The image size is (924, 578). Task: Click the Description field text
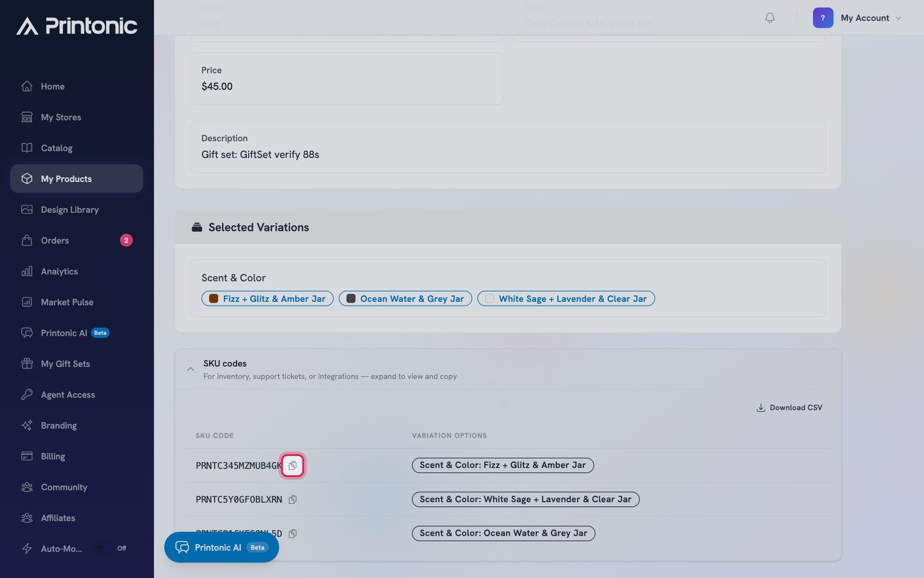[260, 155]
